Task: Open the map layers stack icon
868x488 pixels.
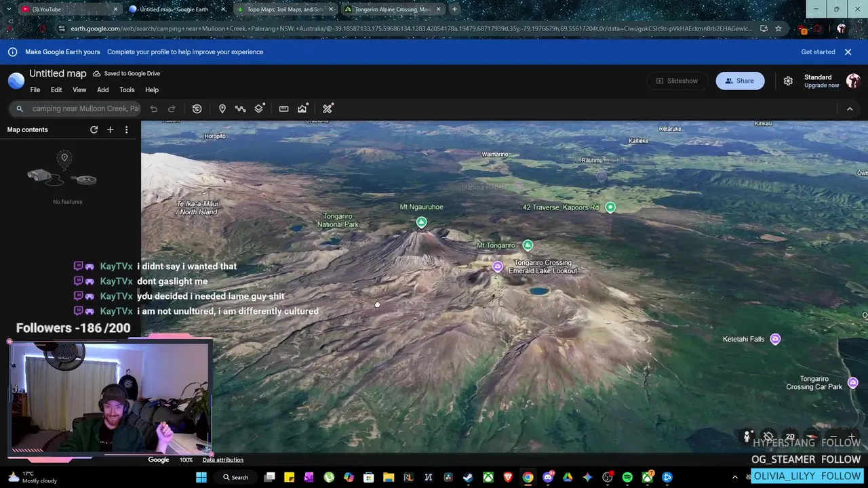Action: [259, 108]
